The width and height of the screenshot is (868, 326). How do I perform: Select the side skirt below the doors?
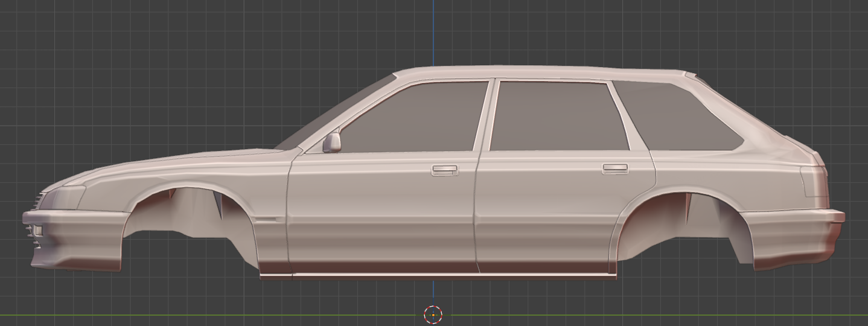(438, 275)
